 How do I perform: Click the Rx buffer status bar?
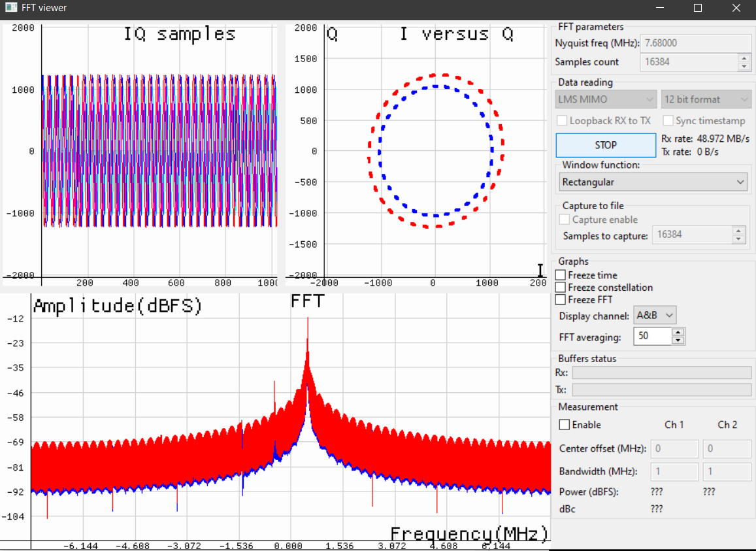(661, 373)
